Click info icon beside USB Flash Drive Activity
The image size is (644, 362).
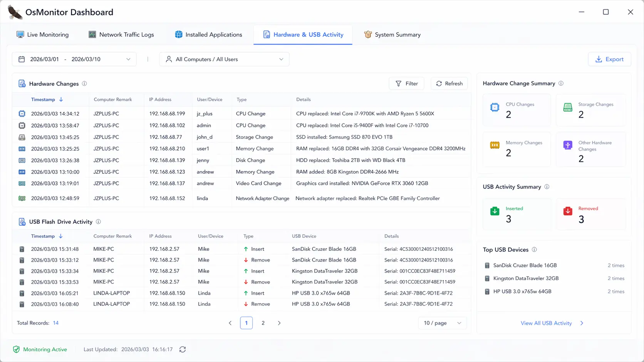click(98, 222)
